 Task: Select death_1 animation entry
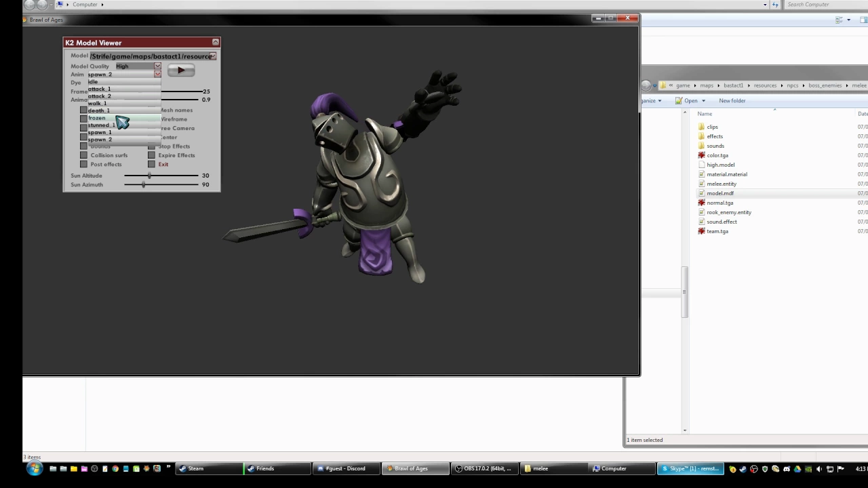[x=123, y=110]
